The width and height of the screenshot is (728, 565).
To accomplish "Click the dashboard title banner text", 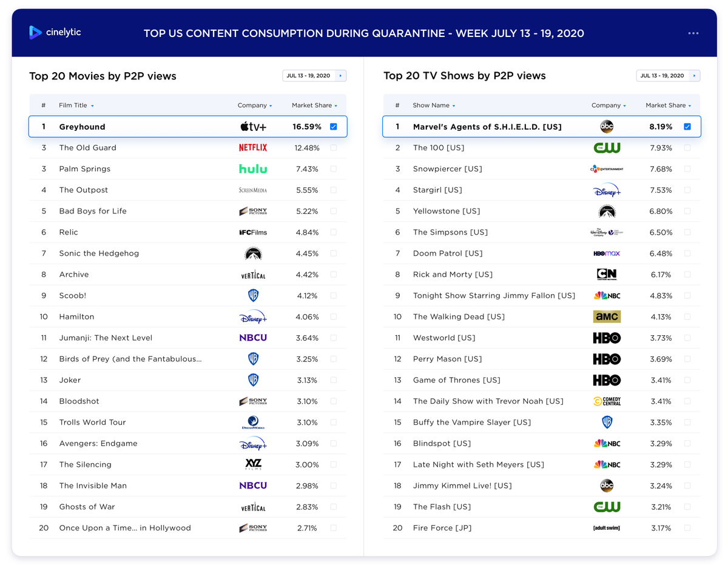I will tap(364, 33).
